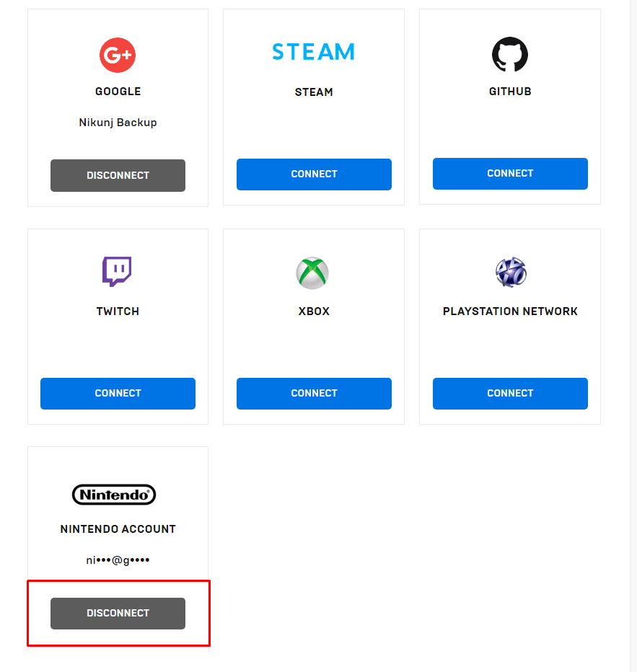The width and height of the screenshot is (637, 672).
Task: Click the 'NINTENDO ACCOUNT' heading text
Action: pyautogui.click(x=118, y=529)
